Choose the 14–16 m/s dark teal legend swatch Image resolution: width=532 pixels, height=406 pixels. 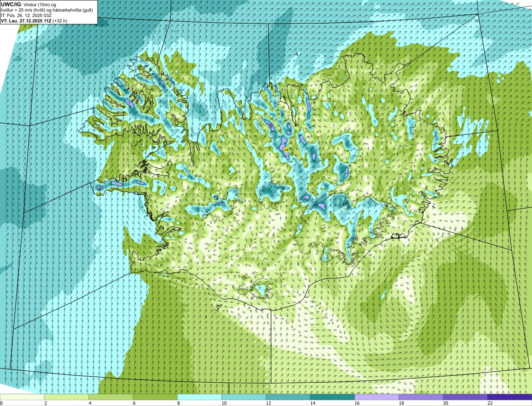point(332,397)
